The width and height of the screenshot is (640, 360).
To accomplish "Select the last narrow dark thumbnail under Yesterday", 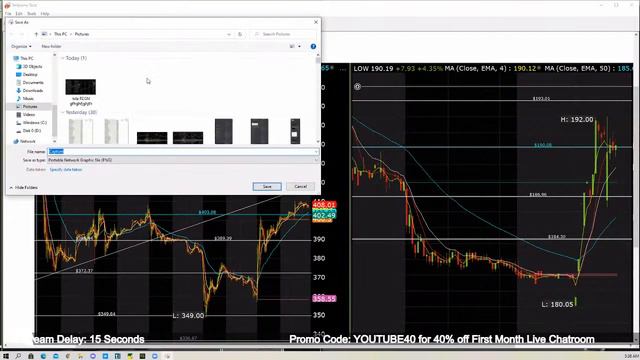I will [295, 131].
